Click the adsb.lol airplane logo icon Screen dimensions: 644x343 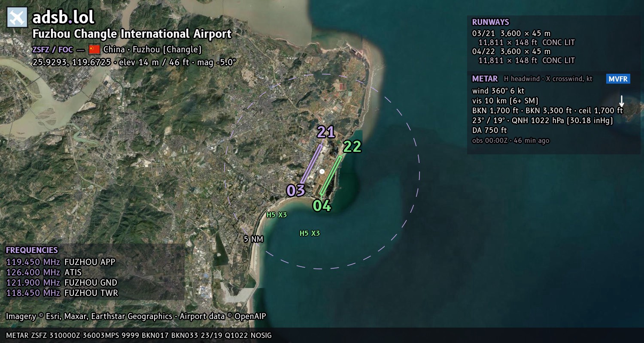point(17,17)
